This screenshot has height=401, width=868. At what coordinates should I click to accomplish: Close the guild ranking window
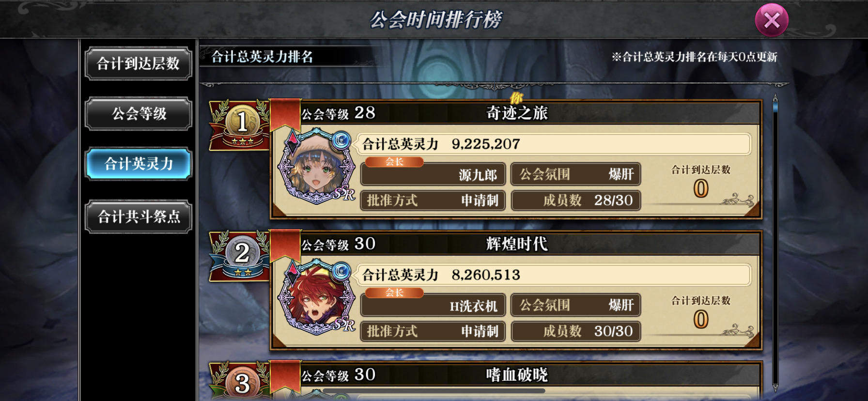(772, 20)
